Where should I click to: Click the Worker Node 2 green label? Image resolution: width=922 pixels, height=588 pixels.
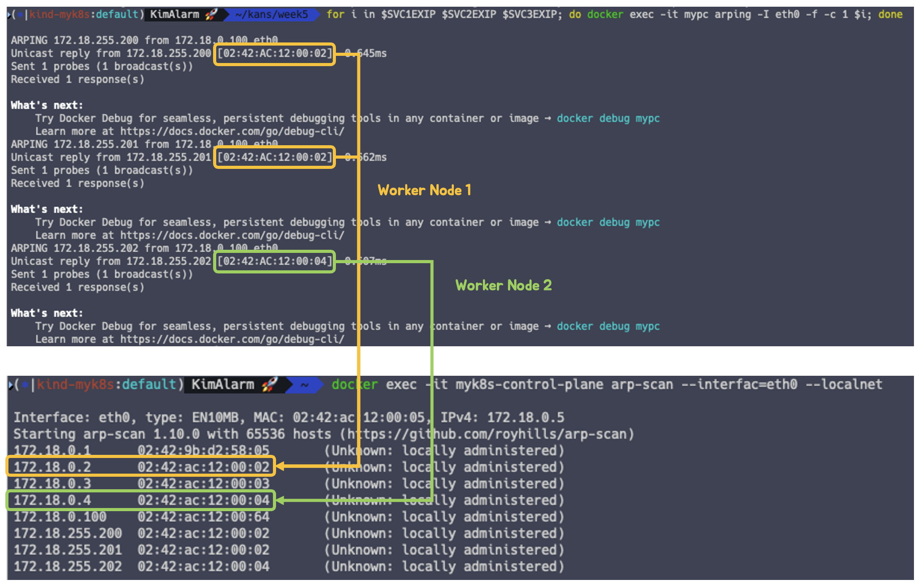(503, 285)
